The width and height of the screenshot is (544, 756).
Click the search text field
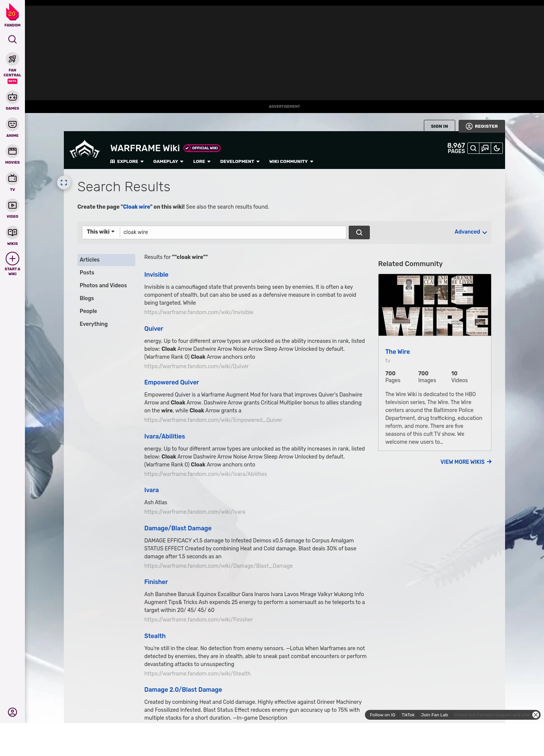click(233, 232)
